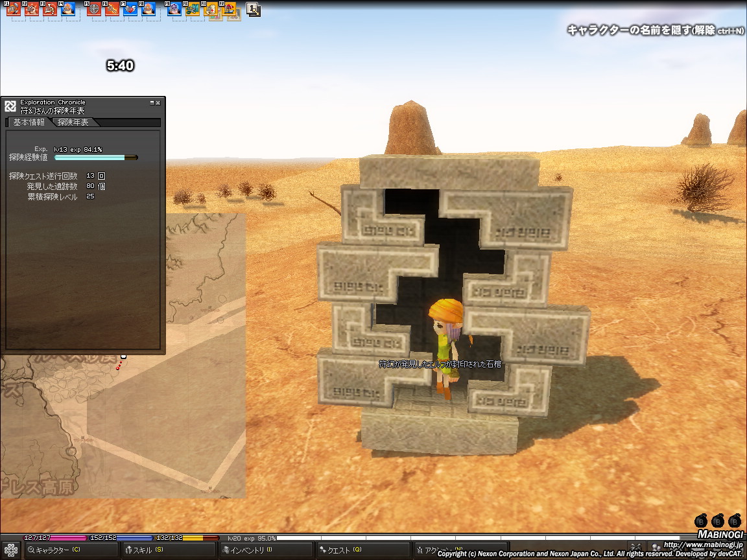Image resolution: width=747 pixels, height=560 pixels.
Task: Open the キャラクター (C) window
Action: (x=71, y=550)
